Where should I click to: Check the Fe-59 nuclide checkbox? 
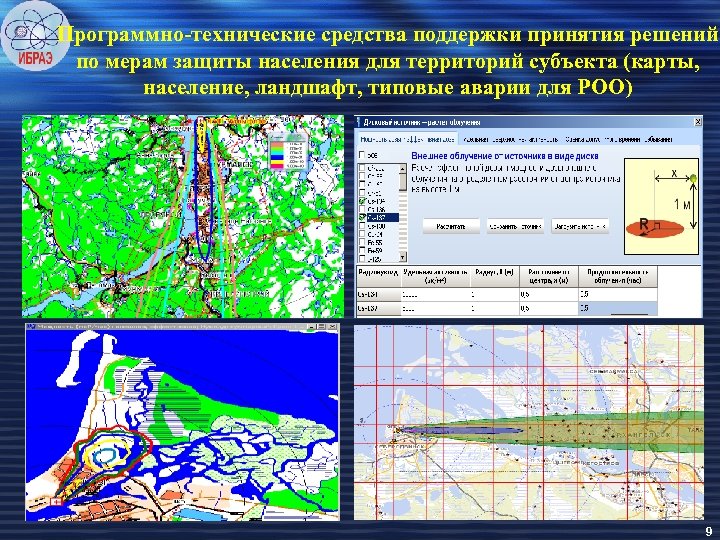362,251
